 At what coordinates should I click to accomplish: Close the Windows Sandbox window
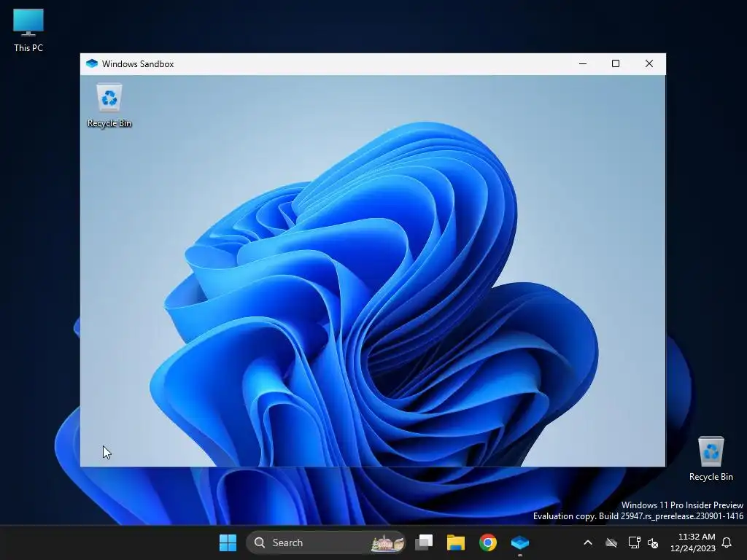click(649, 64)
